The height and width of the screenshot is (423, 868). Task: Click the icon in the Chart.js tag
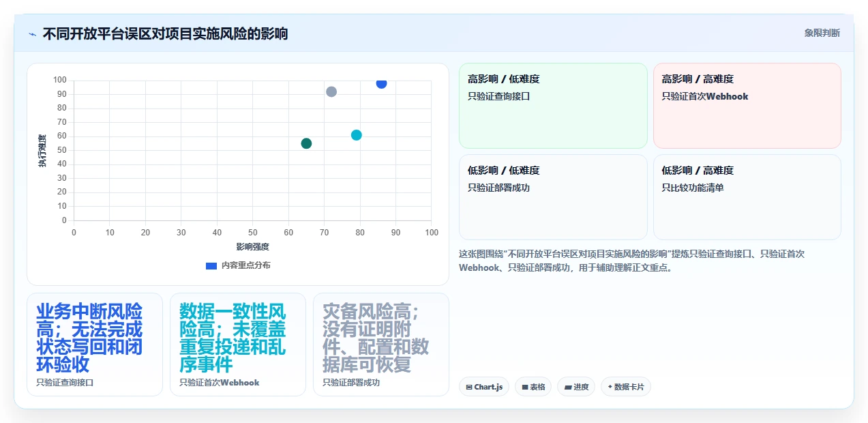(469, 387)
